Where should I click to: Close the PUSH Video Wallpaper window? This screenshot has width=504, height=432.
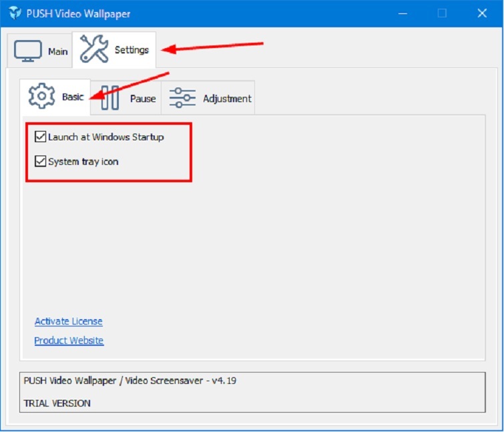(482, 13)
